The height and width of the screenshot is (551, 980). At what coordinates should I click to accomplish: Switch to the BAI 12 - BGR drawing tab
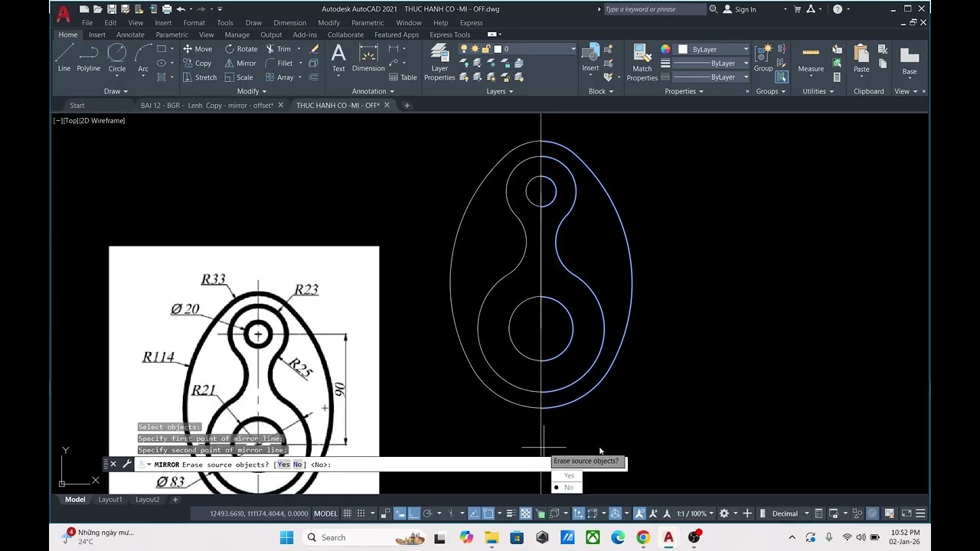point(207,105)
